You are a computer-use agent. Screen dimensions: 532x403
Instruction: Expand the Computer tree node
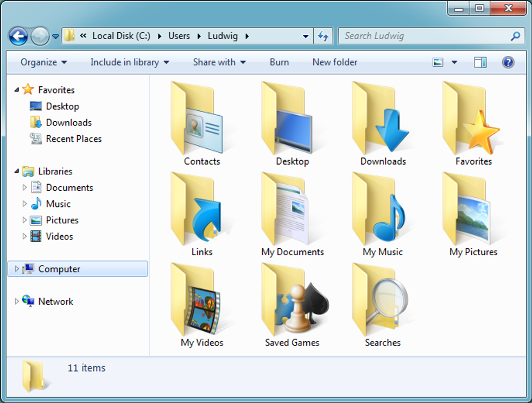pos(16,269)
